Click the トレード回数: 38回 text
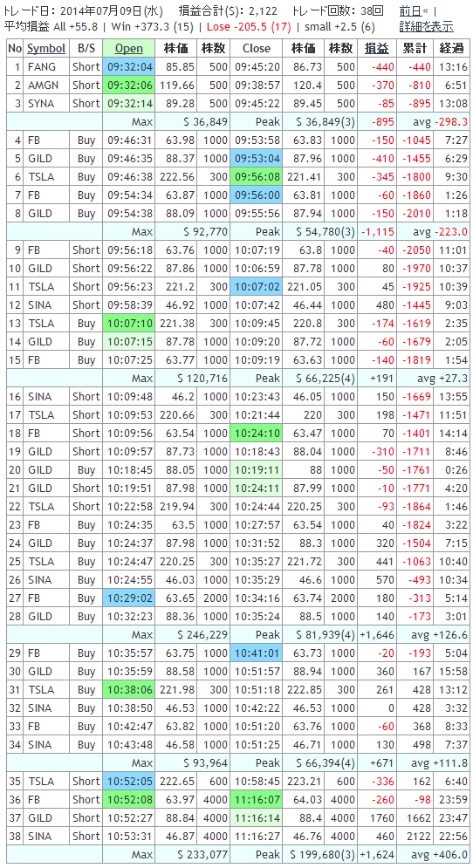 [x=339, y=11]
